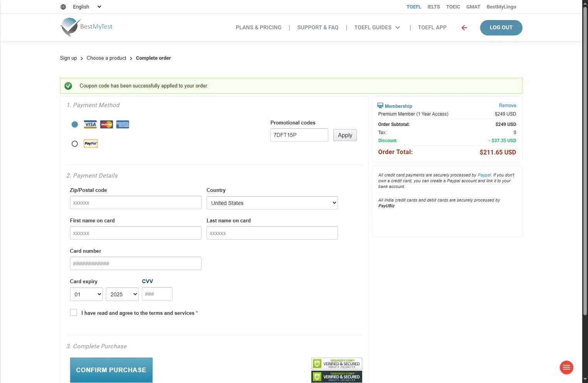Open Plans & Pricing menu item

(x=259, y=28)
